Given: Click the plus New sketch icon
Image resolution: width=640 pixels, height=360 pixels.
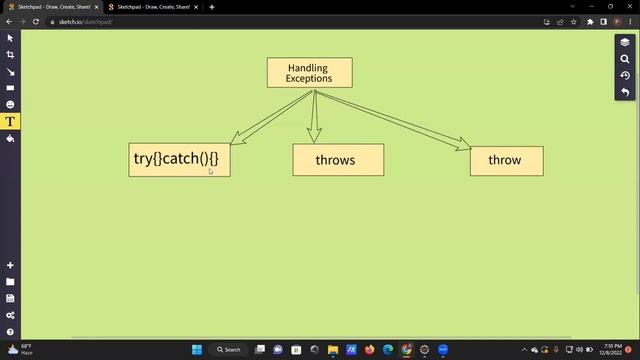Looking at the screenshot, I should (10, 265).
